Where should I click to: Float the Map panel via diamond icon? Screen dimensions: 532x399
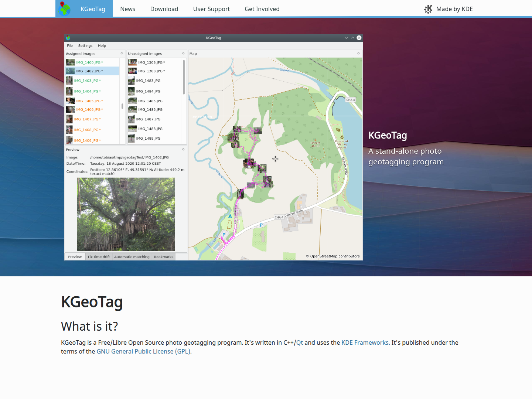click(358, 54)
